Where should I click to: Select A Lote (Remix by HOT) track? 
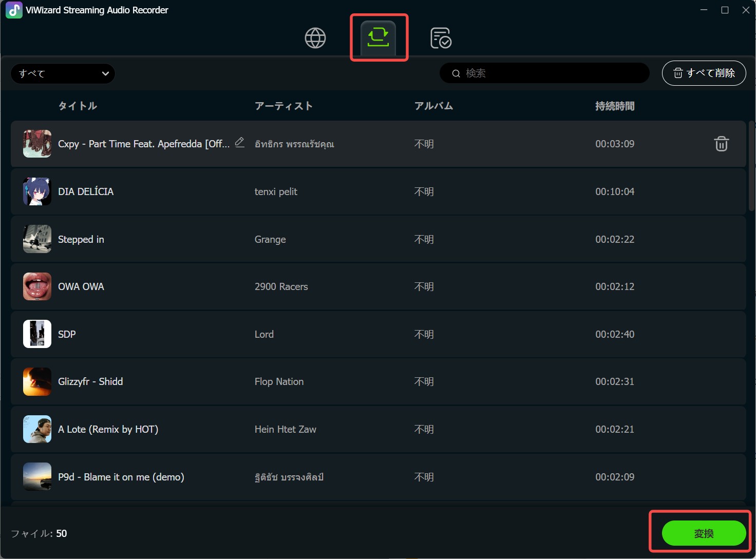(378, 429)
